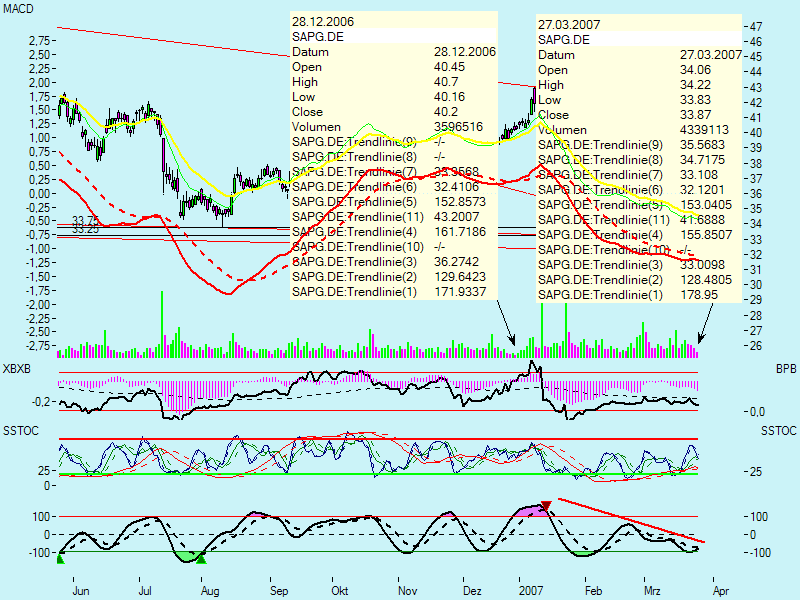
Task: Click the BPB label on right axis
Action: click(785, 369)
